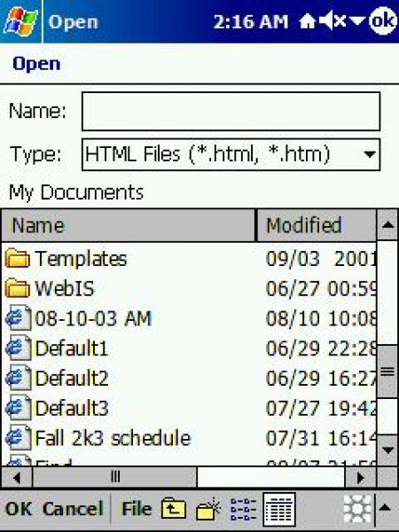Tap the icon beside the toolbar up arrow
The width and height of the screenshot is (399, 532).
coord(357,509)
